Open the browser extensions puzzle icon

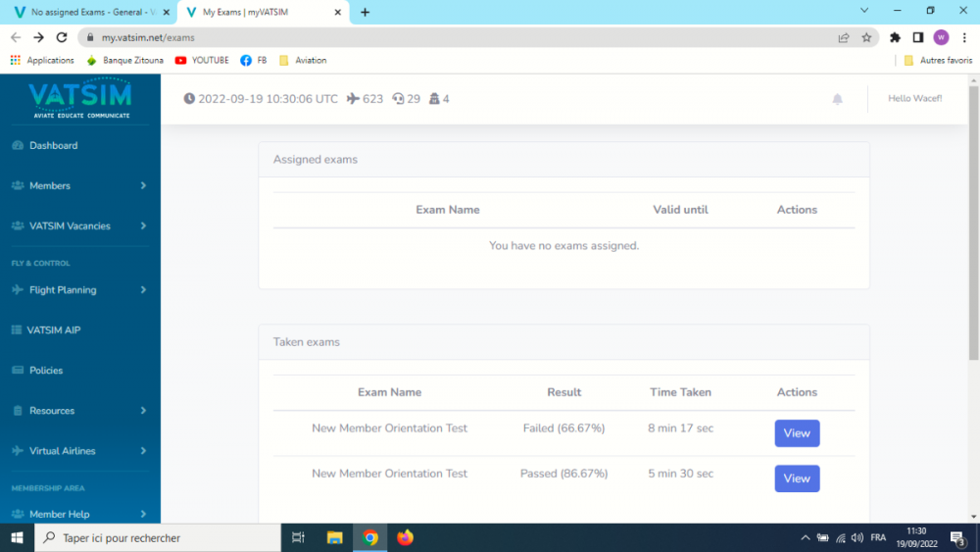895,37
